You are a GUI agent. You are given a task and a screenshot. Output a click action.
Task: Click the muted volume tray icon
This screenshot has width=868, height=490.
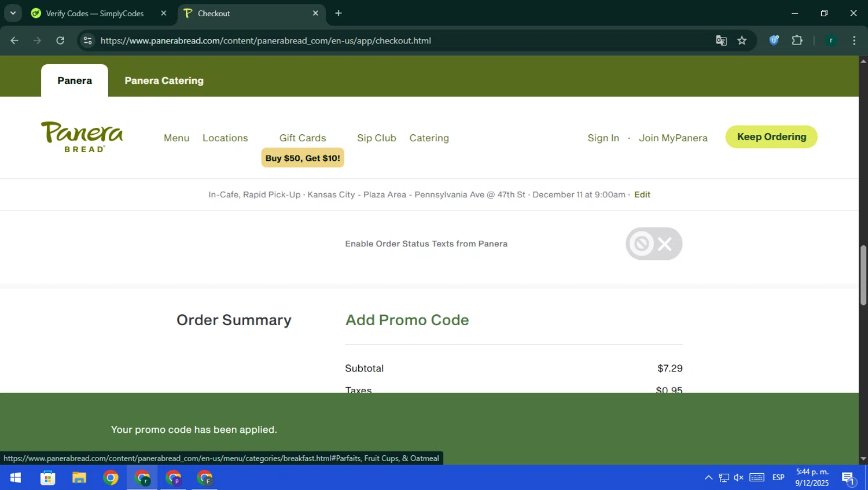(739, 478)
